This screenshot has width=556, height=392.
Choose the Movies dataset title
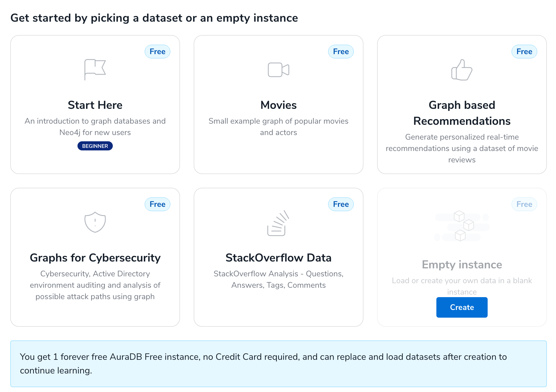tap(278, 105)
